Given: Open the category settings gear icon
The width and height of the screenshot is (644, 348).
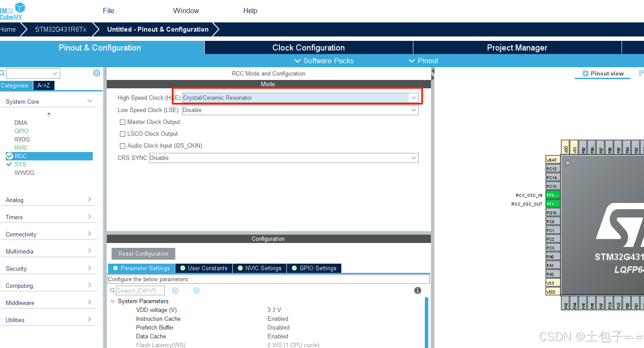Looking at the screenshot, I should click(97, 73).
